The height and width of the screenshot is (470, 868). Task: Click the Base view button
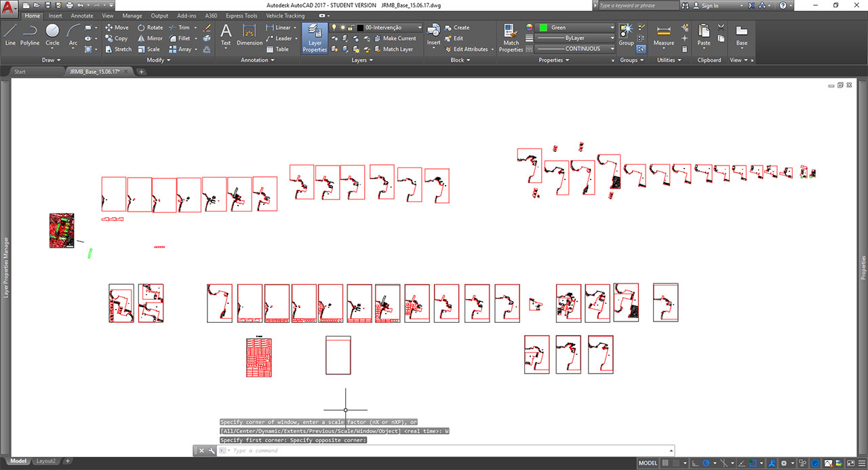[742, 35]
